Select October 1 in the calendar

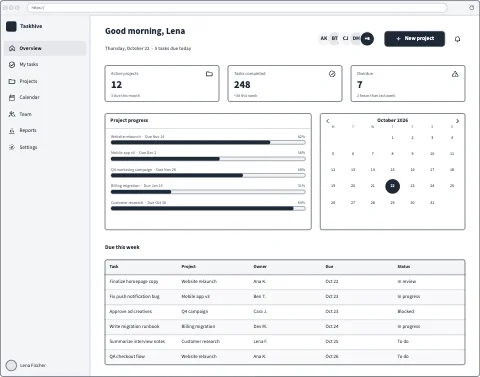point(392,137)
